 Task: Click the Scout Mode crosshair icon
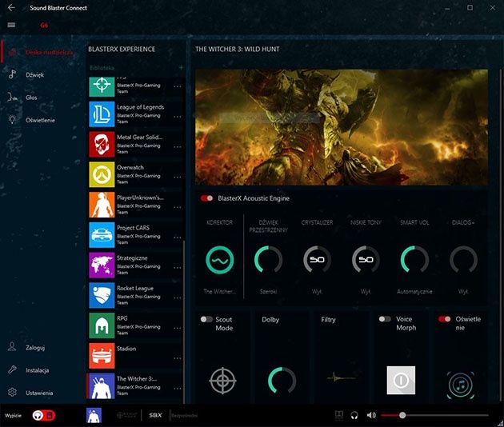coord(222,381)
